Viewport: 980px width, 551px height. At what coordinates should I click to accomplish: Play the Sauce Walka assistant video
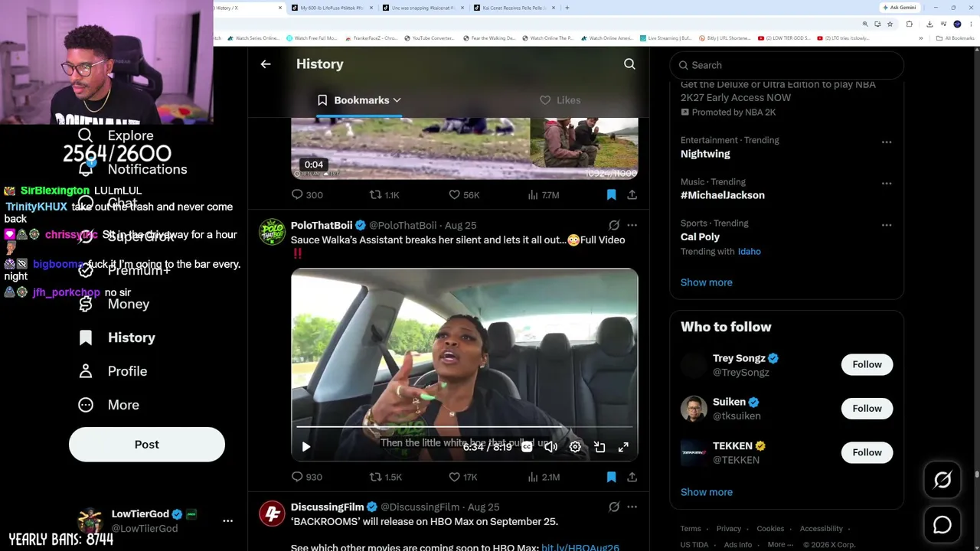[306, 447]
